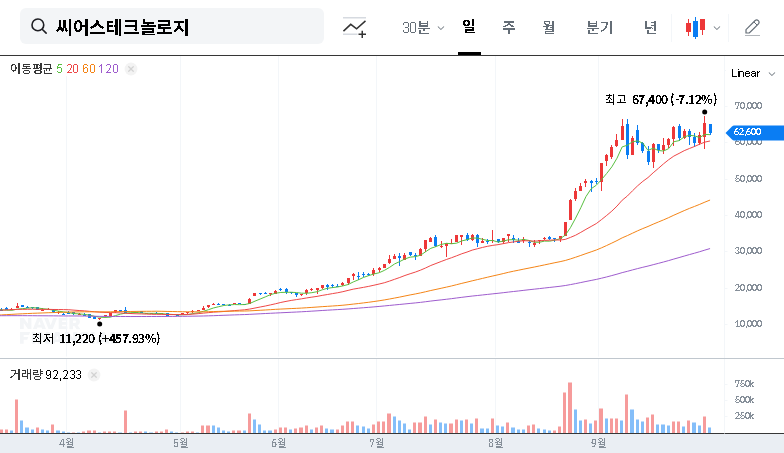The image size is (784, 453).
Task: Click the 최저 11,220 low label
Action: [96, 338]
